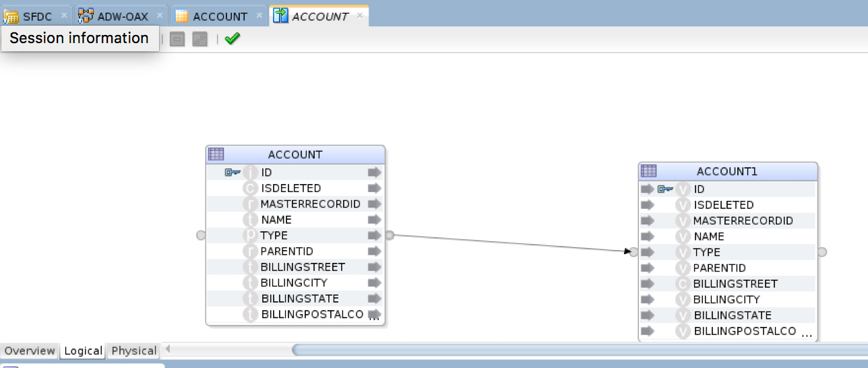868x368 pixels.
Task: Click the output arrow of BILLINGSTREET in ACCOUNT
Action: tap(375, 267)
